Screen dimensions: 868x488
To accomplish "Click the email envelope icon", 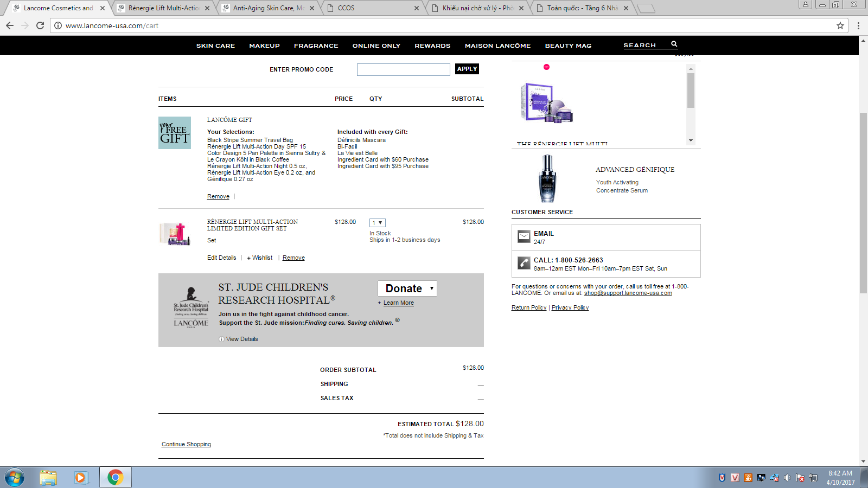I will click(x=524, y=236).
